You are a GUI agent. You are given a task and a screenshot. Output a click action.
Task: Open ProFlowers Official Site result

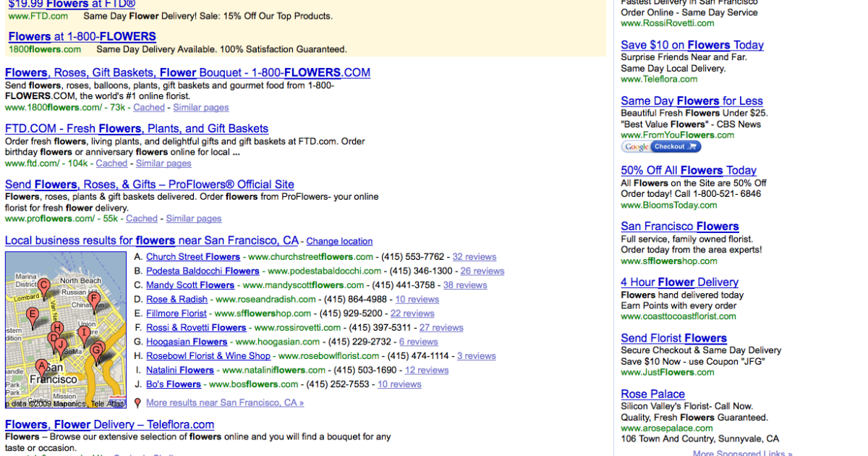(x=150, y=184)
